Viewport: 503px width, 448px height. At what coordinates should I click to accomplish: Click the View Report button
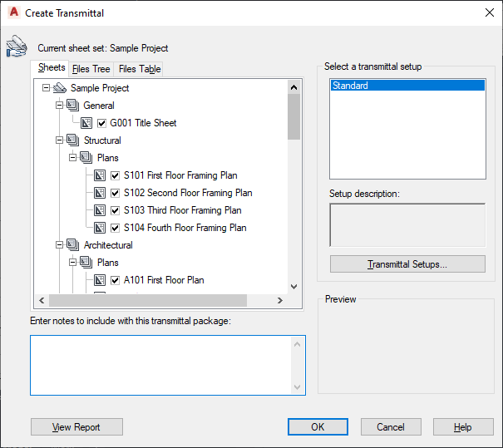[76, 427]
